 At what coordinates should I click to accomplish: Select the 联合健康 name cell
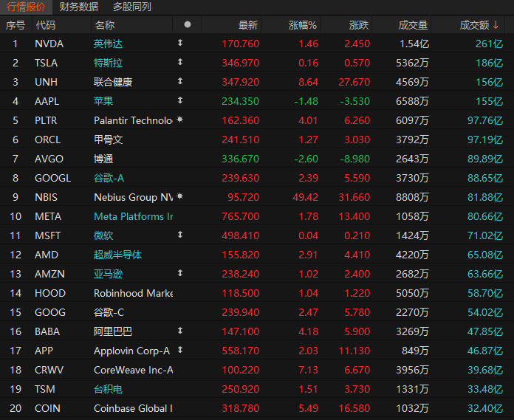click(x=113, y=82)
